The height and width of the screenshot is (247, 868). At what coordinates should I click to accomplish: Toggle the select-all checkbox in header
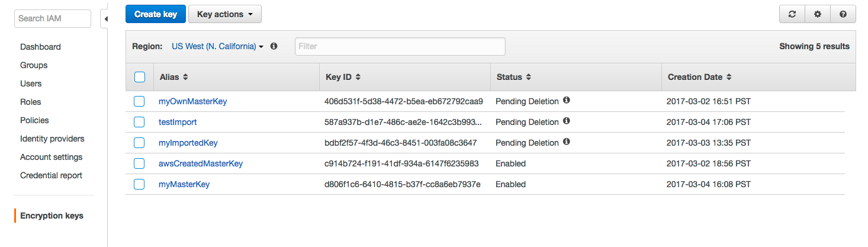(x=140, y=77)
